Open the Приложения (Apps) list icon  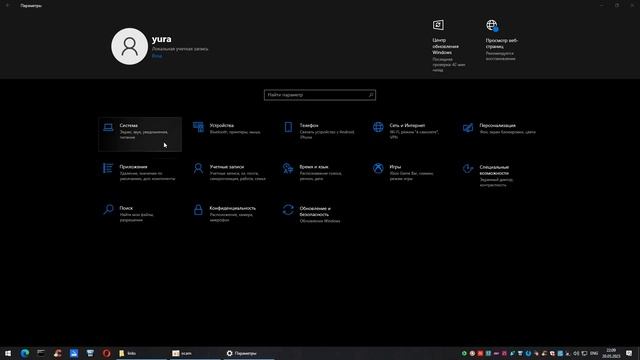[x=108, y=168]
